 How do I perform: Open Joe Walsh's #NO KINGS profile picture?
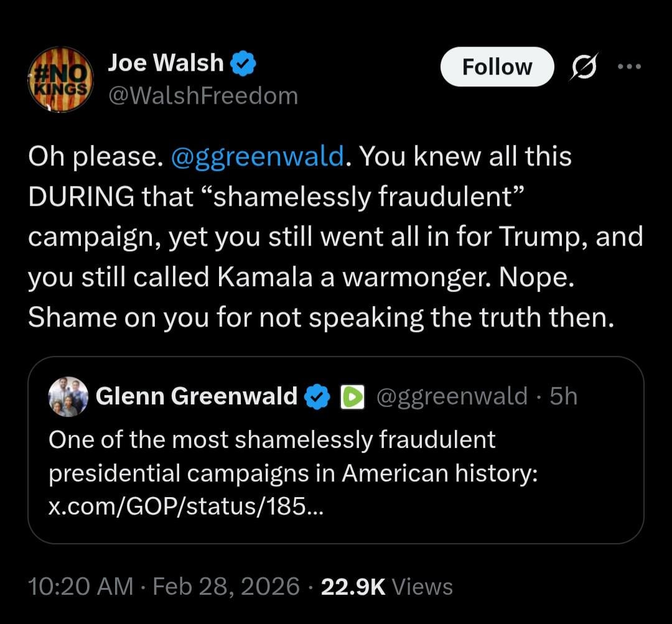[x=61, y=80]
